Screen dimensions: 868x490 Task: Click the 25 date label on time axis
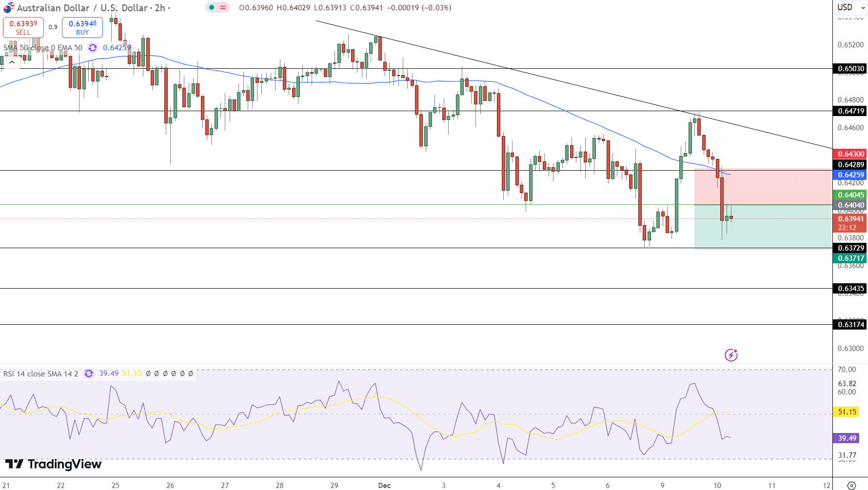pos(116,485)
